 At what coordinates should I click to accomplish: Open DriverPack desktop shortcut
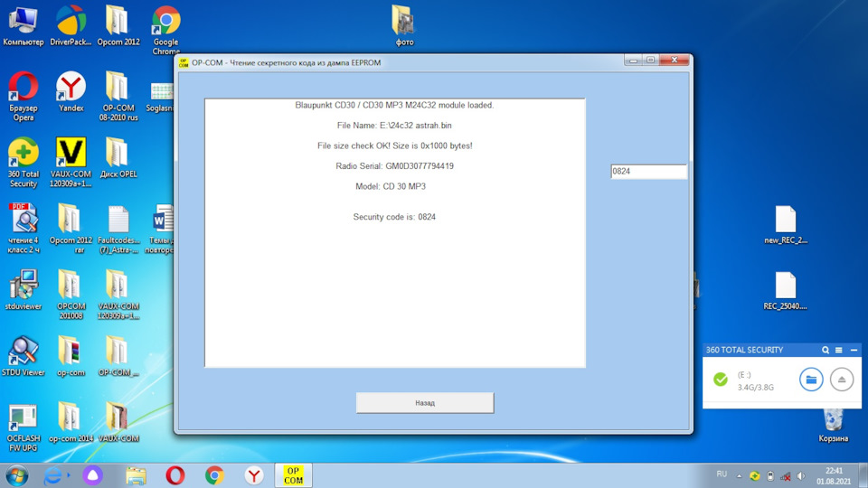tap(71, 25)
